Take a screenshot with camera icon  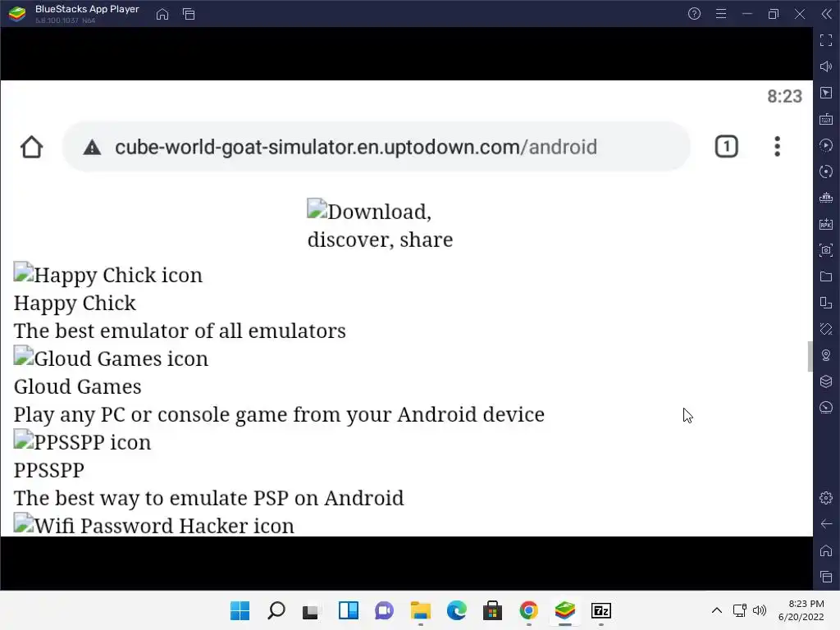[x=826, y=250]
